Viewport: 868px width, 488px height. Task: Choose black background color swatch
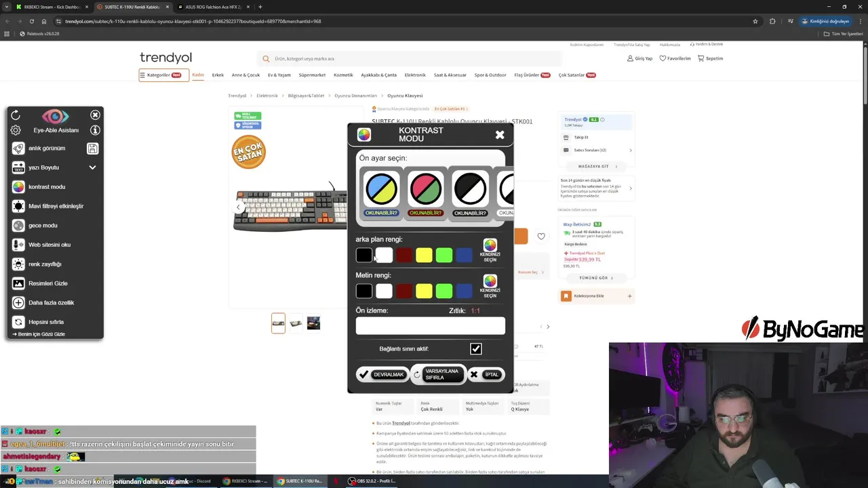click(364, 255)
